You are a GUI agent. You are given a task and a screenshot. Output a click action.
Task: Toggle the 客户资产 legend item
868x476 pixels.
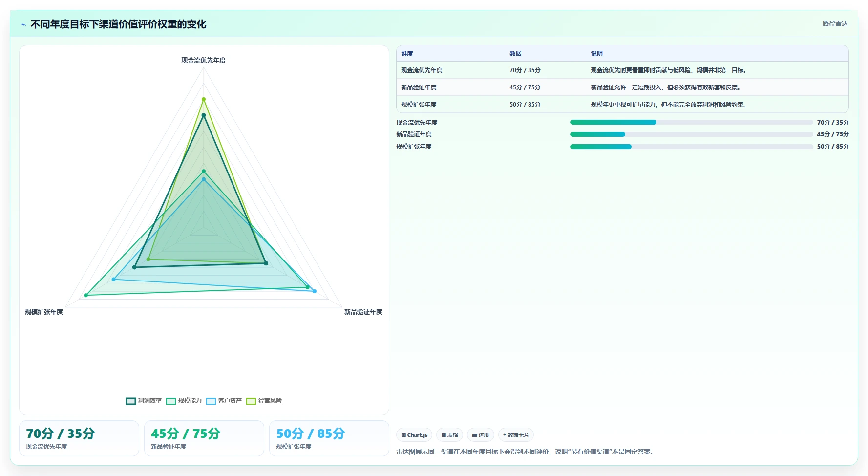click(x=224, y=401)
